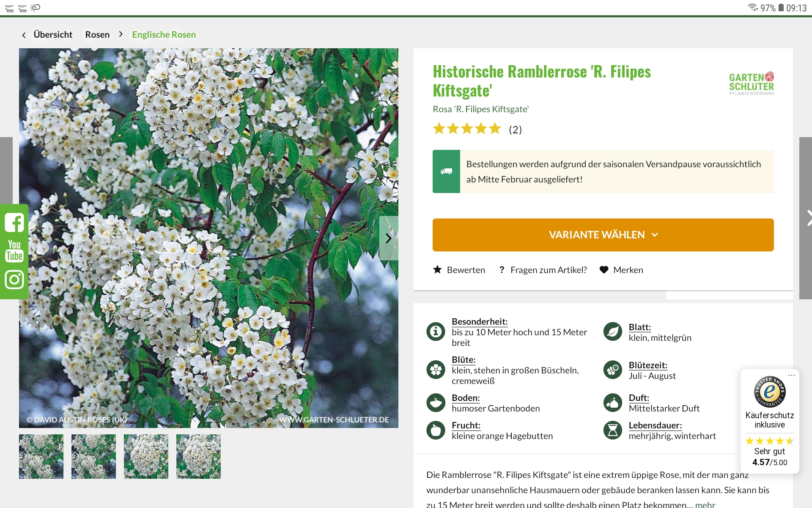The height and width of the screenshot is (508, 812).
Task: Select the third image thumbnail
Action: (x=146, y=456)
